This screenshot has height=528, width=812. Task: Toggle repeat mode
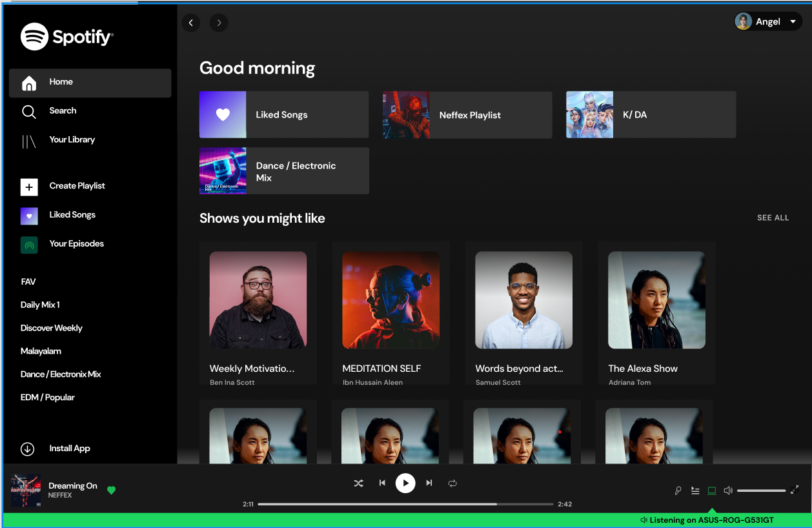[452, 483]
